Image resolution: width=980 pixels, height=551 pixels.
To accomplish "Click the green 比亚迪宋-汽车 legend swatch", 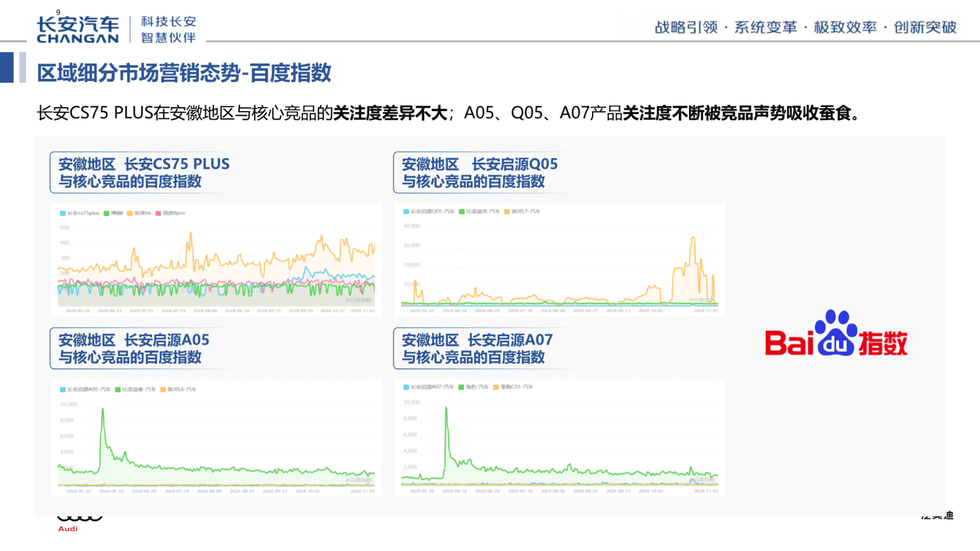I will [461, 211].
